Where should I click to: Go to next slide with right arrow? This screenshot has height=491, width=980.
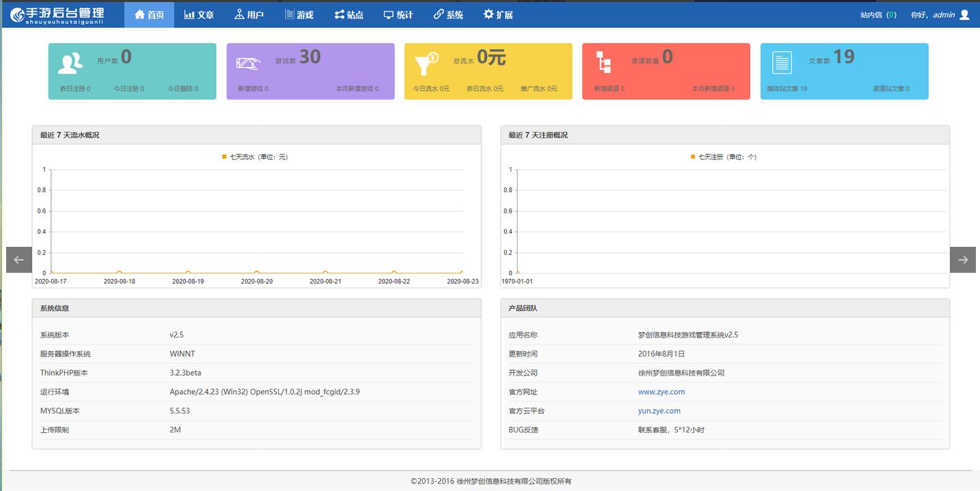[962, 260]
